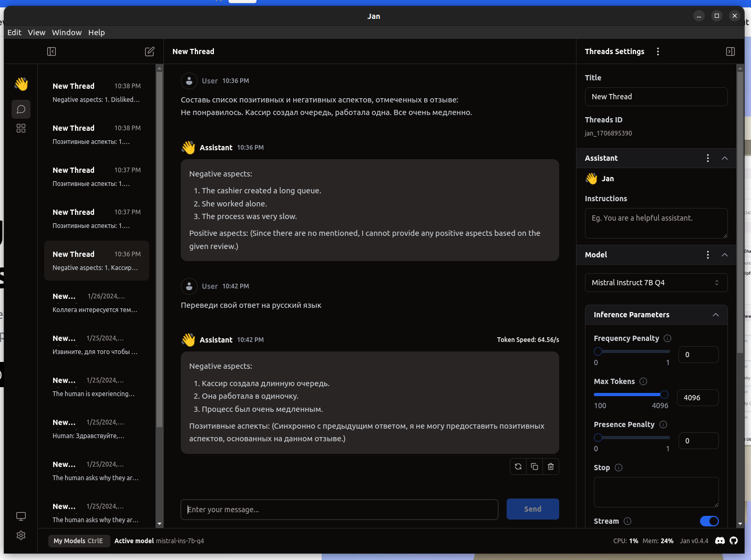Click the CPU: 1% status indicator
The height and width of the screenshot is (560, 751).
pyautogui.click(x=625, y=541)
